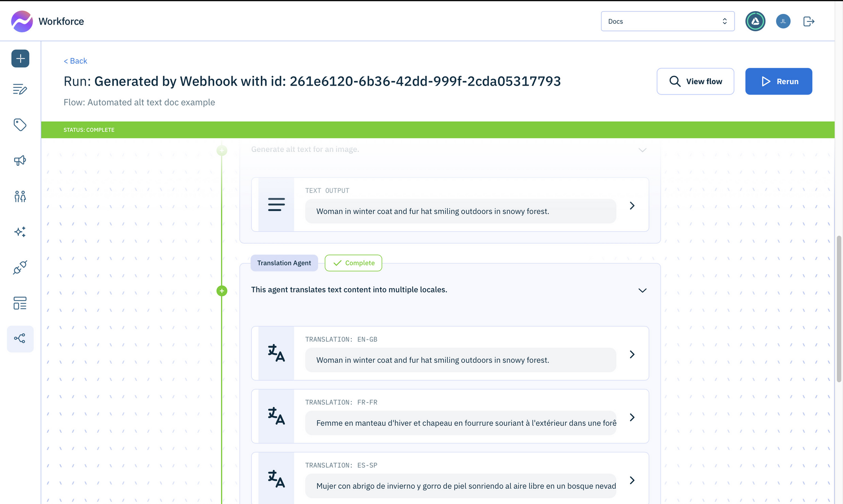Open the sparkles AI icon
The image size is (843, 504).
click(x=20, y=232)
